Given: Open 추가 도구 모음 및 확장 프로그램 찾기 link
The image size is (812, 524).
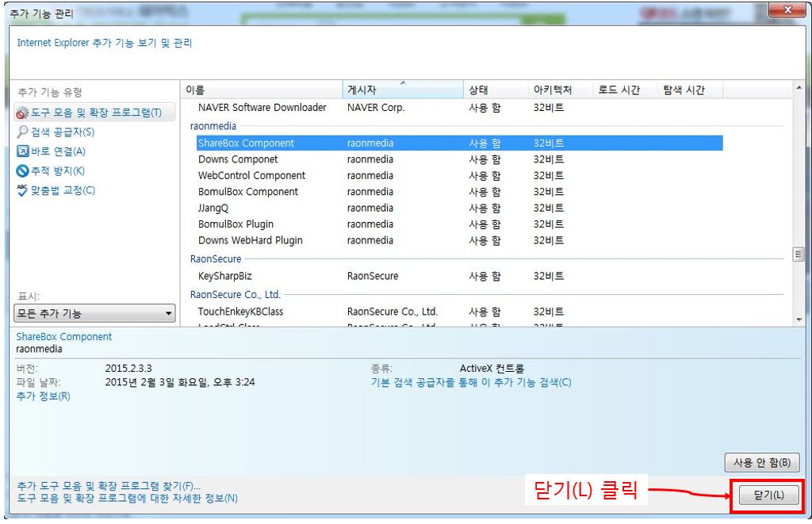Looking at the screenshot, I should click(109, 485).
